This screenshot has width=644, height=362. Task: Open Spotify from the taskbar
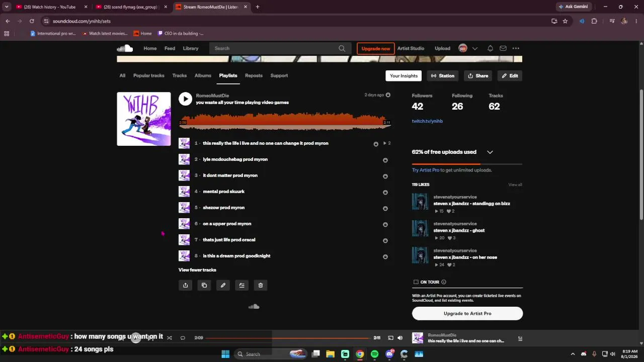[374, 354]
